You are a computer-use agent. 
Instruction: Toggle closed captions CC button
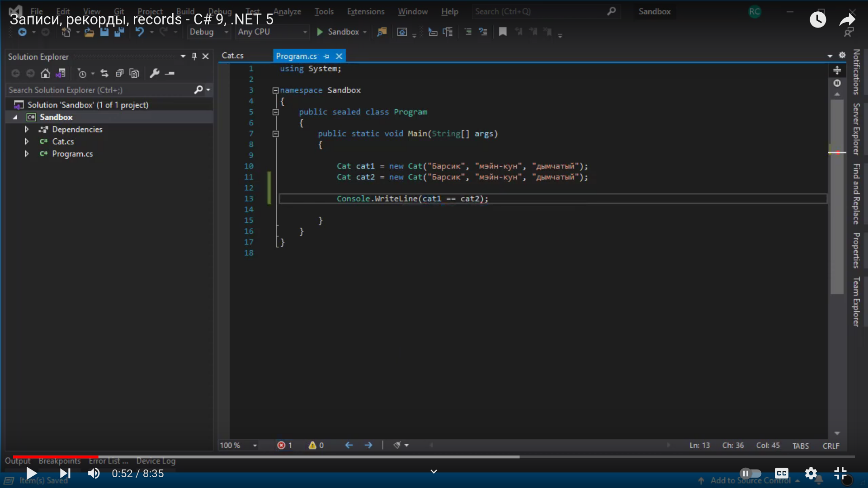[781, 474]
